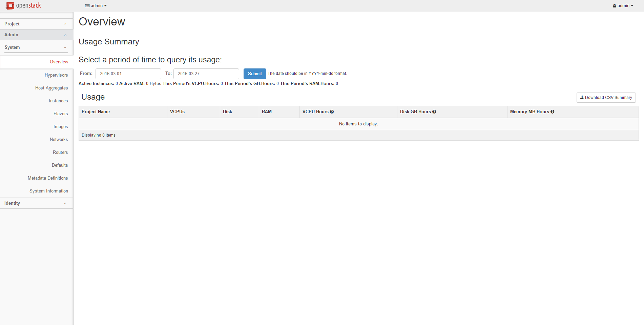
Task: Open the Hypervisors page
Action: point(56,75)
